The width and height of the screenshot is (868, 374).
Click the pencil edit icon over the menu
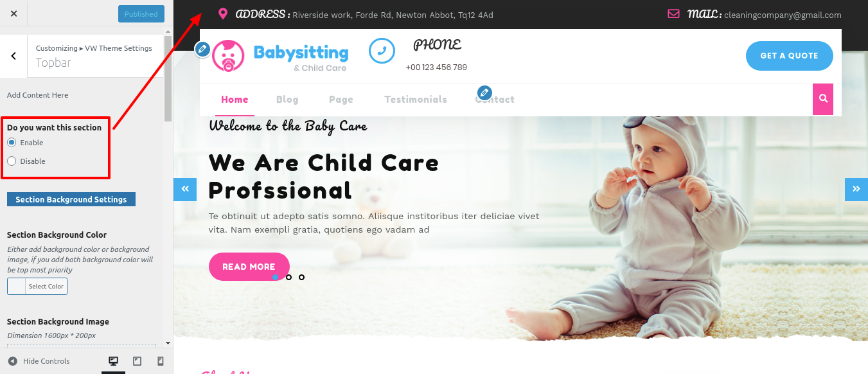click(485, 93)
